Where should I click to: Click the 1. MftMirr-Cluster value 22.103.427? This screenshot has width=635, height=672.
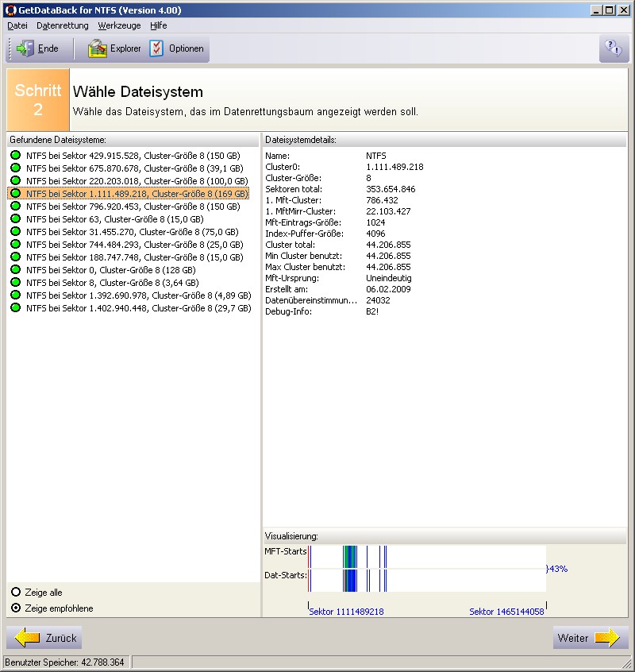[x=388, y=211]
